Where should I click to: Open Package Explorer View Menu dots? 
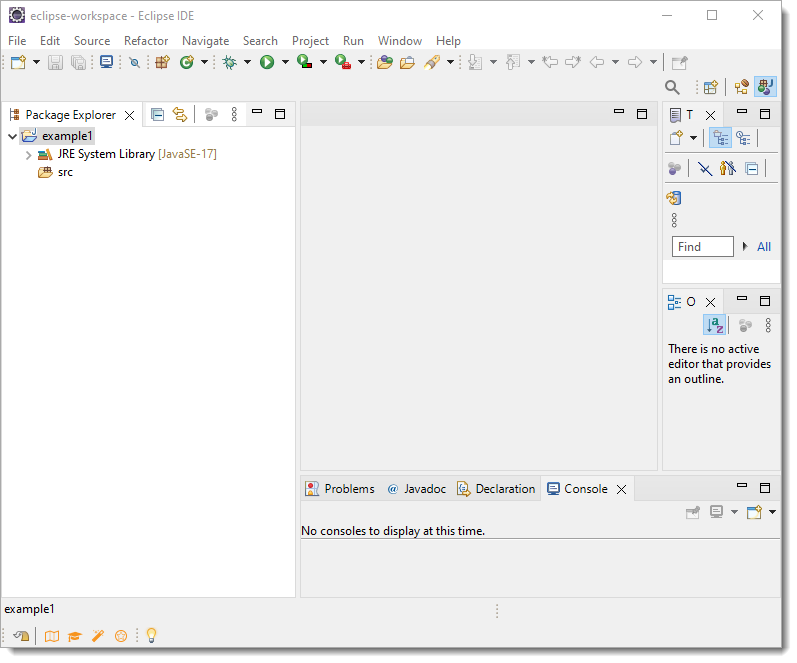click(234, 114)
